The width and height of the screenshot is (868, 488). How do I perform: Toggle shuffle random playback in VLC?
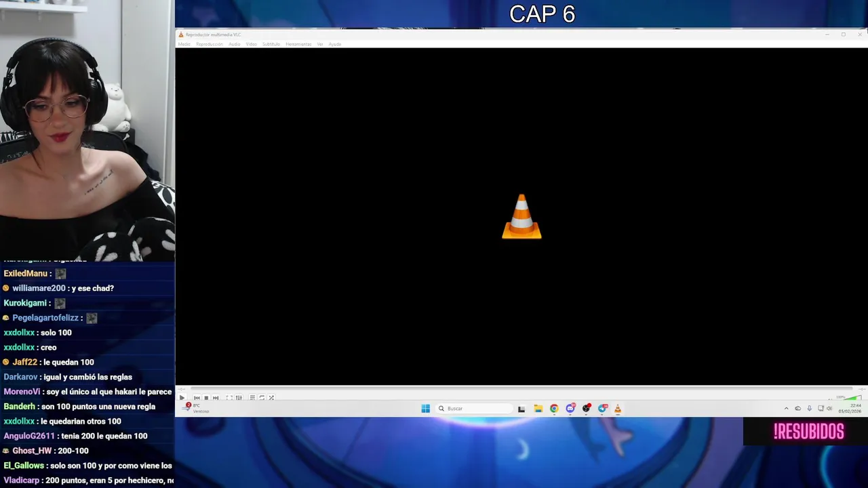tap(271, 398)
